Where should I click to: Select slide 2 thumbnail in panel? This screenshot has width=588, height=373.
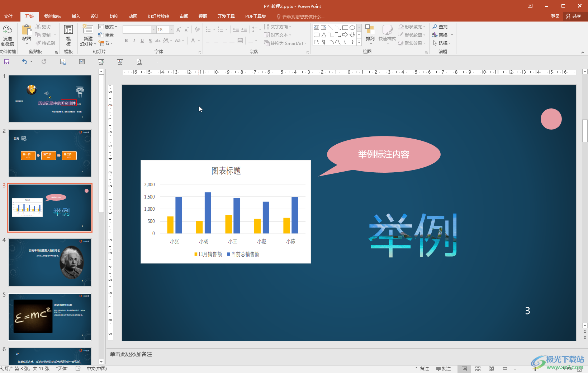tap(50, 153)
